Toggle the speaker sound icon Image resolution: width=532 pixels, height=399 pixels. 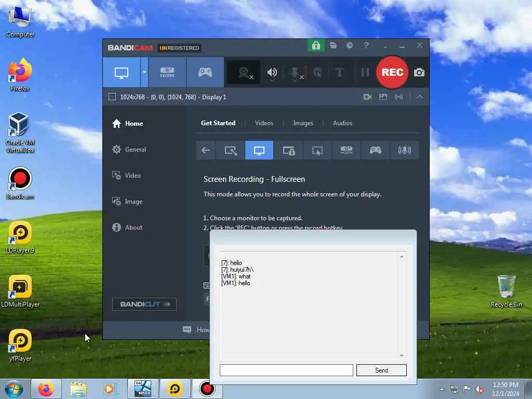tap(272, 72)
